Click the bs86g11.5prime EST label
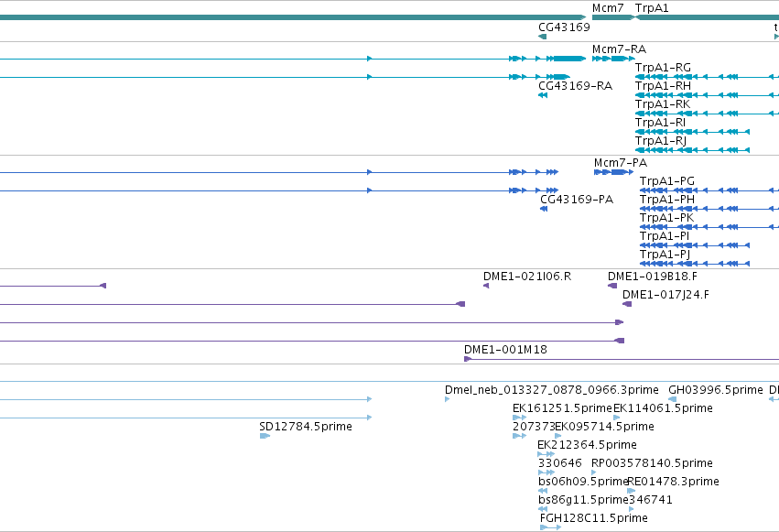Image resolution: width=779 pixels, height=532 pixels. (583, 500)
